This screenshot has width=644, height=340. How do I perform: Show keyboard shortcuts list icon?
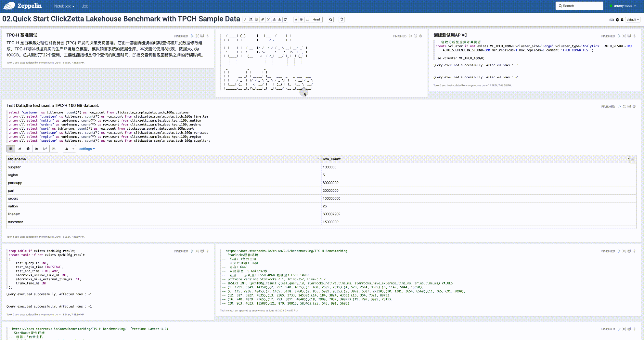tap(612, 20)
